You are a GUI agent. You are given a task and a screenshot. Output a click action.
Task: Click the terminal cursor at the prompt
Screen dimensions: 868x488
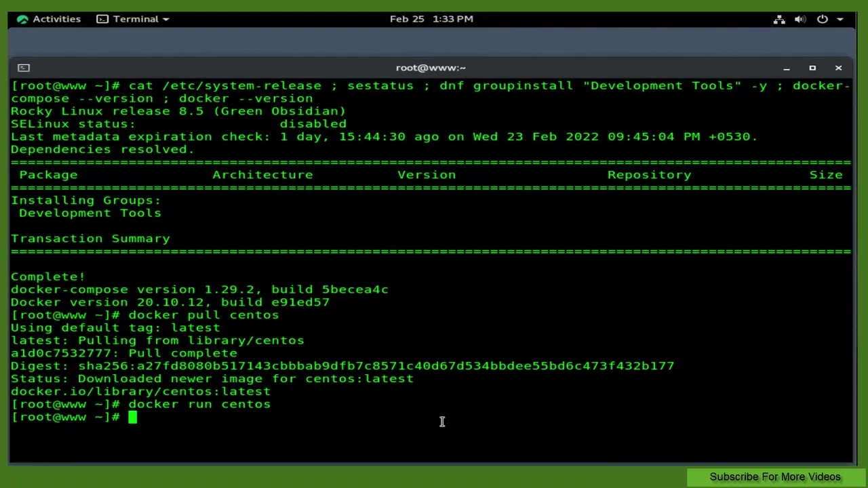pyautogui.click(x=133, y=418)
